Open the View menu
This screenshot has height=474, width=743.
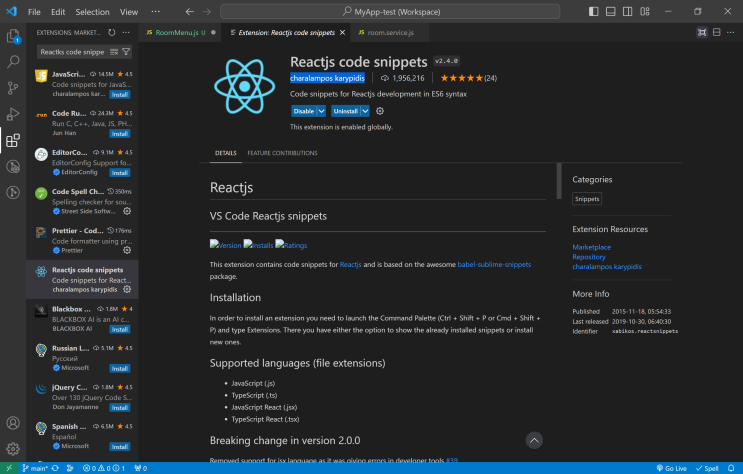[x=129, y=12]
